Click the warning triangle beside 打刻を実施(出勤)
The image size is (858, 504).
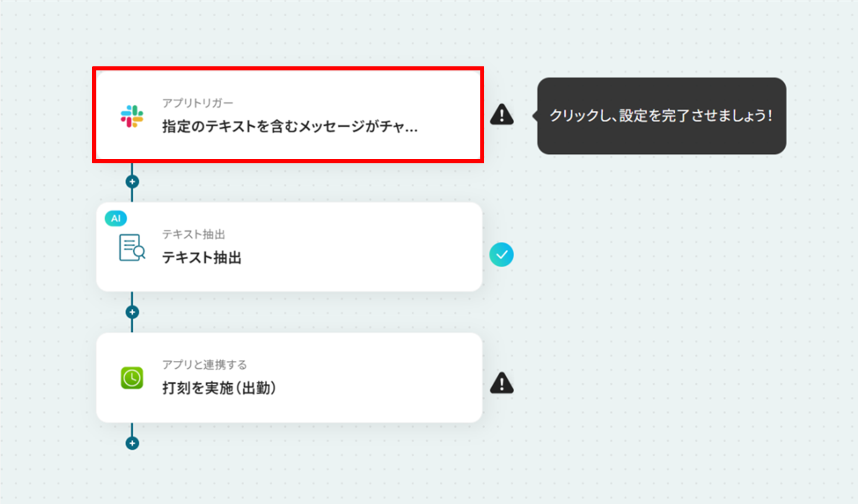(x=501, y=383)
